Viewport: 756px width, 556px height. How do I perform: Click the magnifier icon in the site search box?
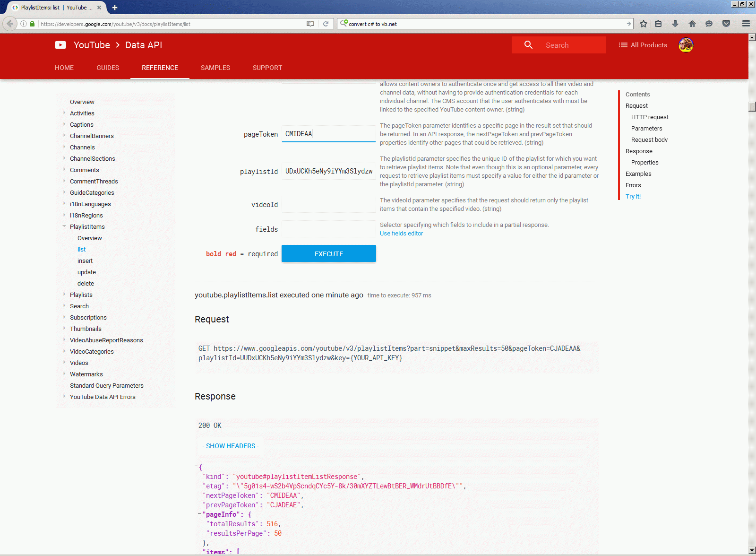pos(528,45)
